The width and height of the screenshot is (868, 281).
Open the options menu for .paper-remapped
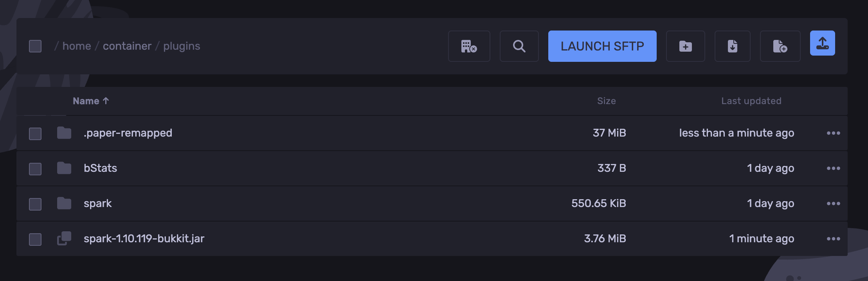[833, 133]
